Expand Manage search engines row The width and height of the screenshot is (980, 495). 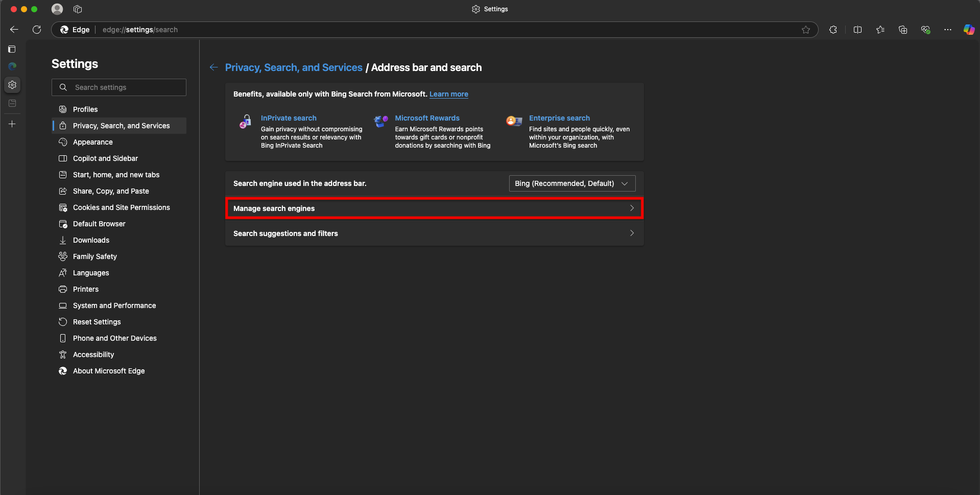click(x=434, y=208)
